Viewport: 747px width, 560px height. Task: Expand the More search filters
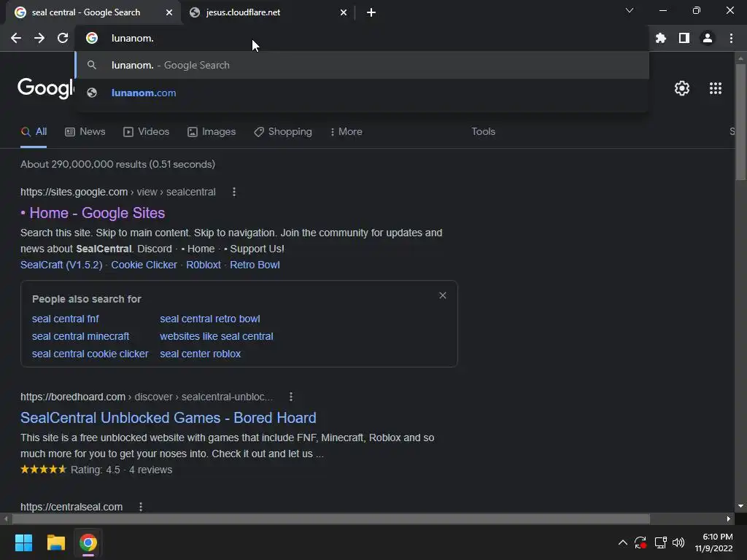pyautogui.click(x=347, y=132)
